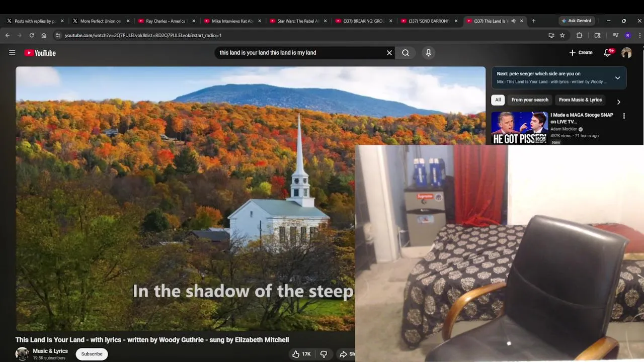Show more filter chips arrow
This screenshot has width=644, height=362.
(618, 102)
